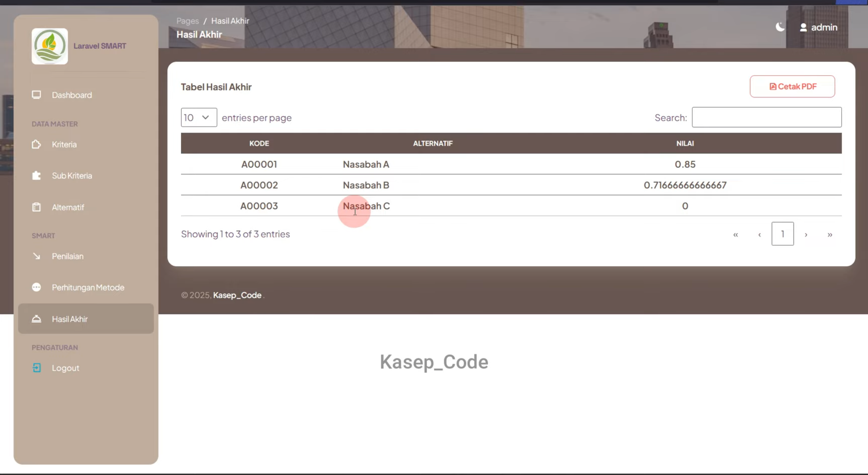Click the Perhitungan Metode dots icon
This screenshot has width=868, height=475.
click(x=36, y=287)
